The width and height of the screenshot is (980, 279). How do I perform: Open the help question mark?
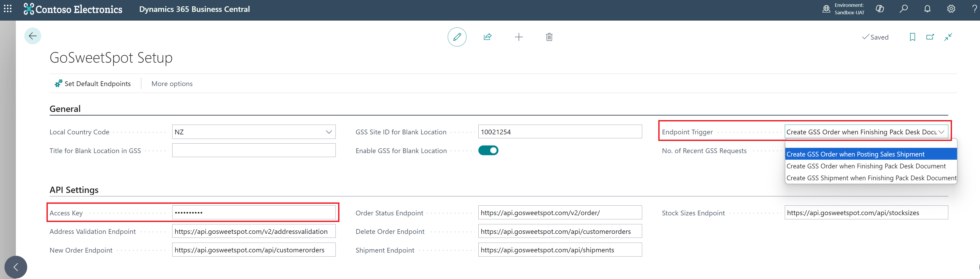click(x=974, y=9)
